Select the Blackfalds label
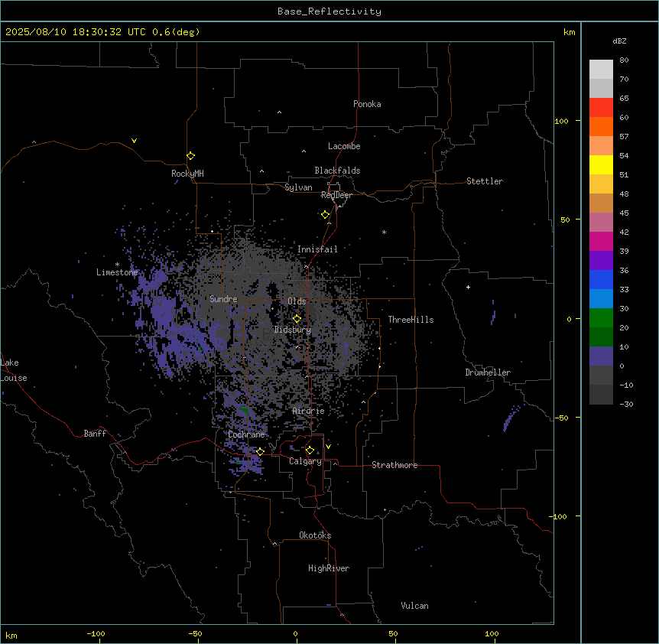Image resolution: width=659 pixels, height=644 pixels. pos(337,171)
